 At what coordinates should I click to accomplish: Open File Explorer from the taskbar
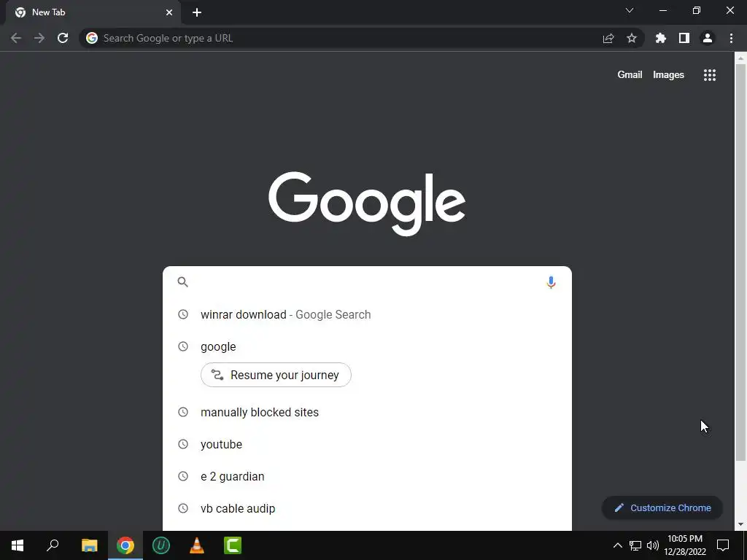coord(90,545)
